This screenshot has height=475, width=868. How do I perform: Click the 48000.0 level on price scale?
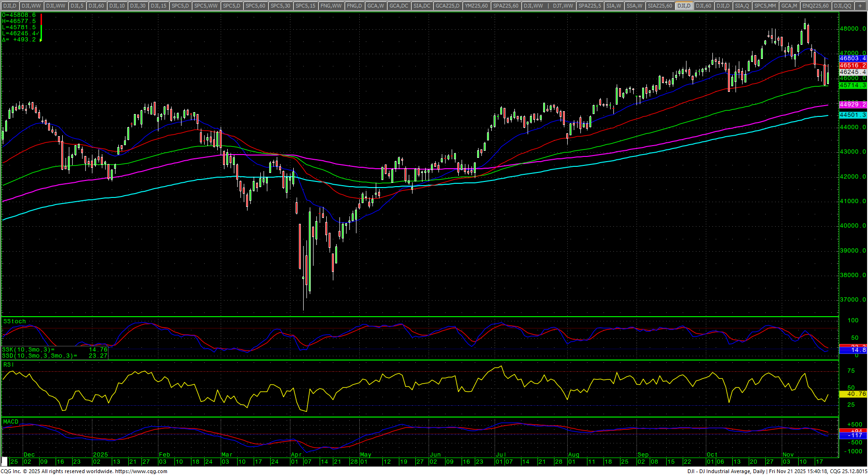click(852, 29)
